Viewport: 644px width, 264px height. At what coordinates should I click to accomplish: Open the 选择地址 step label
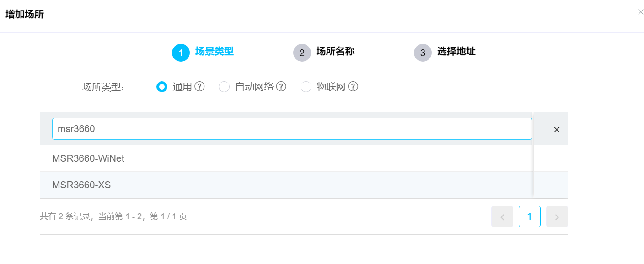(456, 51)
